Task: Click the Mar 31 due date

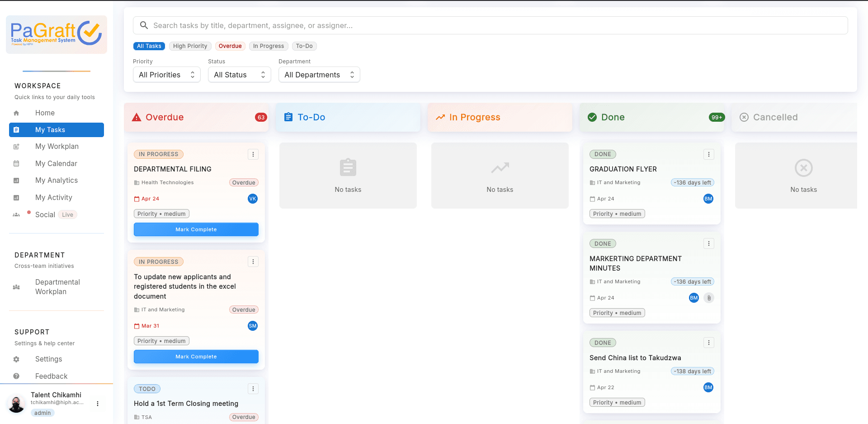Action: coord(150,326)
